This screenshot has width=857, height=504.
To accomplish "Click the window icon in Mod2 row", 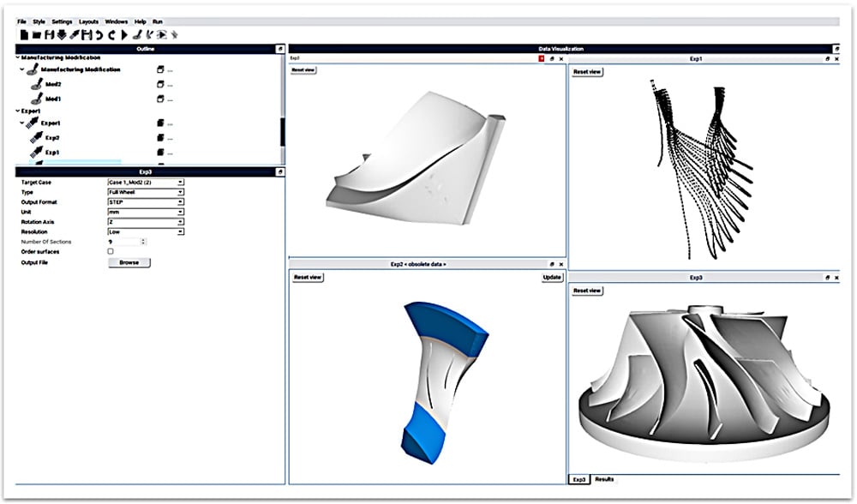I will [x=160, y=84].
